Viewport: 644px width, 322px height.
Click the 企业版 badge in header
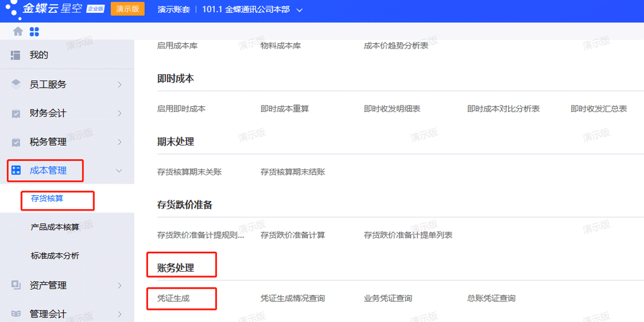click(96, 10)
